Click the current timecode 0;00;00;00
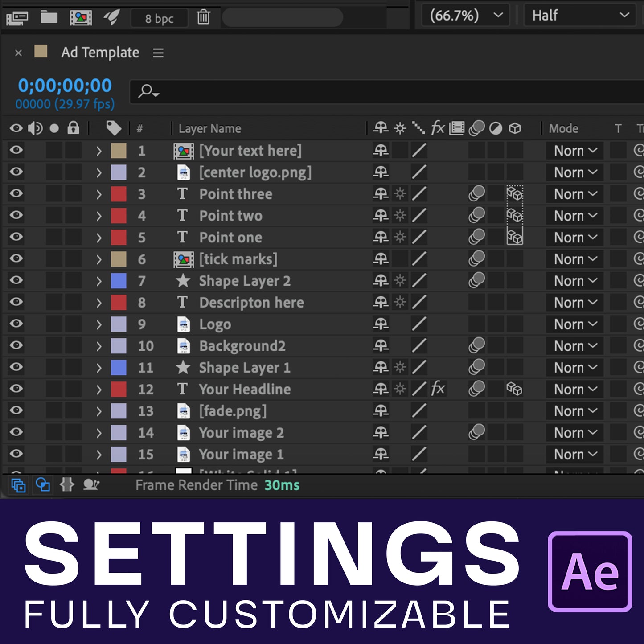Viewport: 644px width, 644px height. [x=65, y=86]
